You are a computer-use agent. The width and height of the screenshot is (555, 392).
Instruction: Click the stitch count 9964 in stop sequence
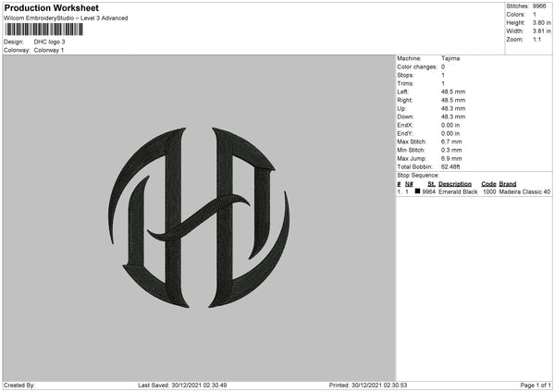tap(429, 192)
